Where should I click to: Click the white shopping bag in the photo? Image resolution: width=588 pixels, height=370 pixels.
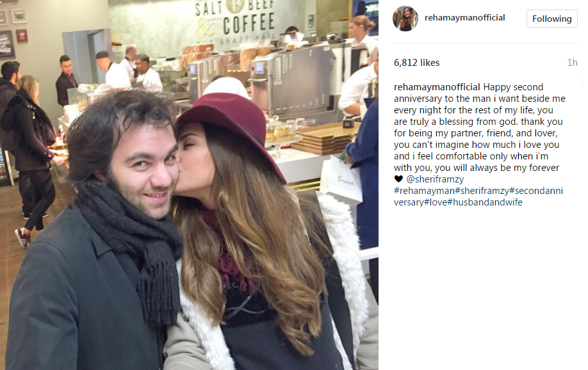click(341, 180)
